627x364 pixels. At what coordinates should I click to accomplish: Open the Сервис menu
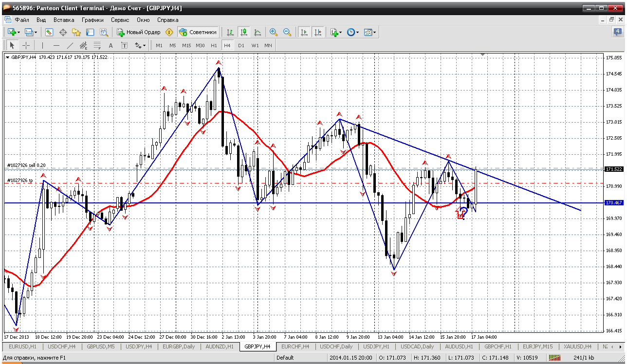[x=120, y=20]
